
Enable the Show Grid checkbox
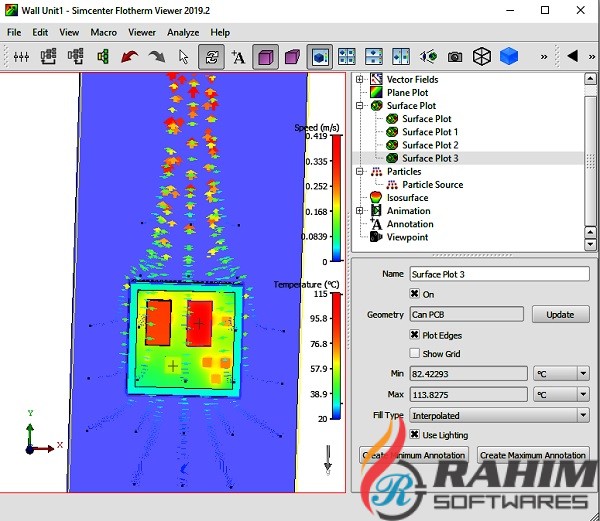(414, 353)
